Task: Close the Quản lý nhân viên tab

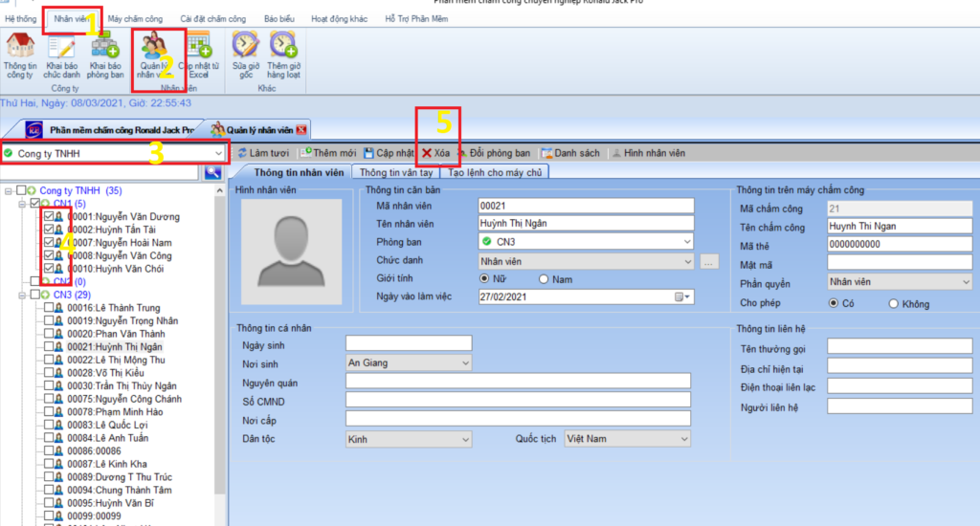Action: click(x=301, y=130)
